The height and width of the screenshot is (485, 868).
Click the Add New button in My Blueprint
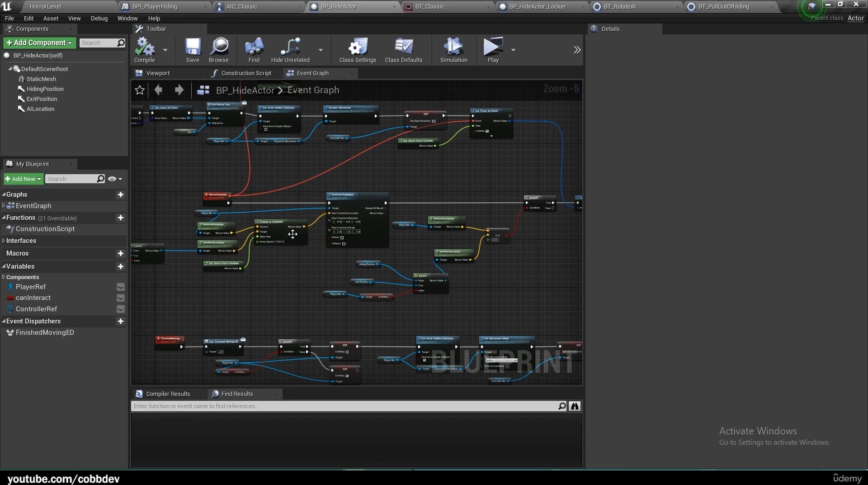(x=24, y=179)
